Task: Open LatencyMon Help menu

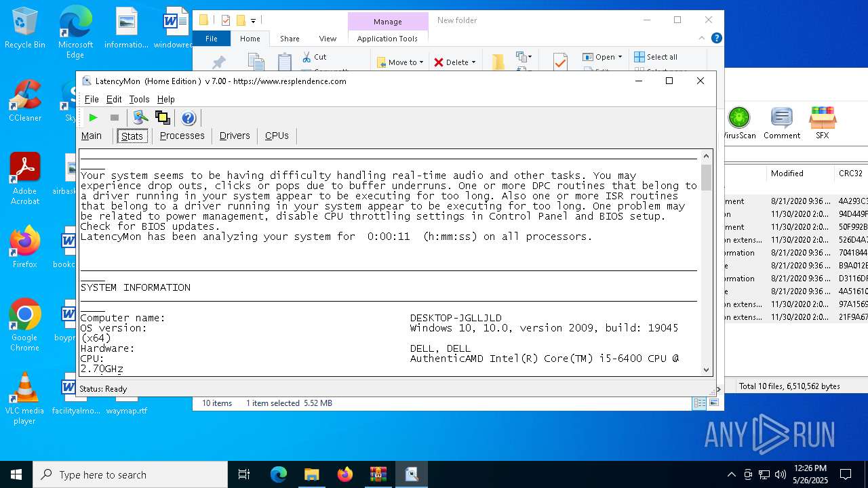Action: (x=166, y=99)
